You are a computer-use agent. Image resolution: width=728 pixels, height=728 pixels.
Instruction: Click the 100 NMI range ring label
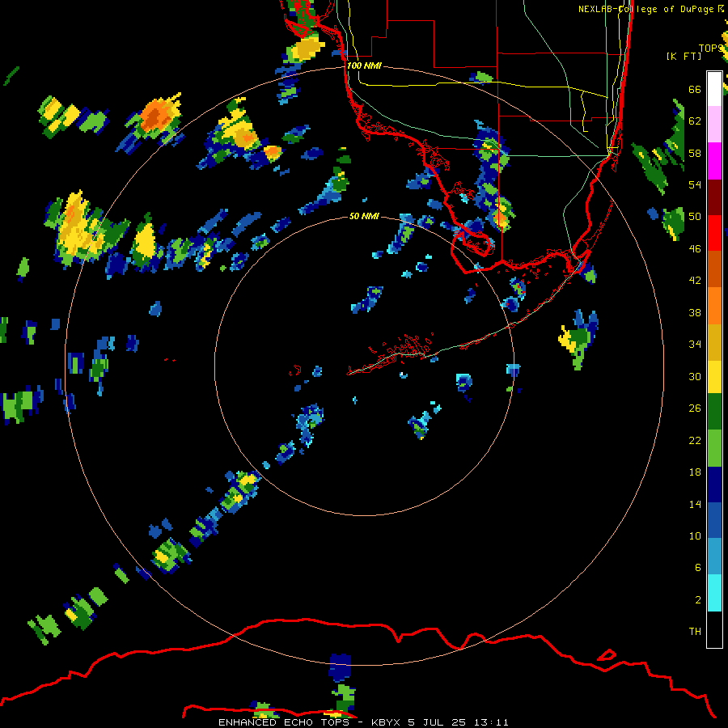[364, 66]
